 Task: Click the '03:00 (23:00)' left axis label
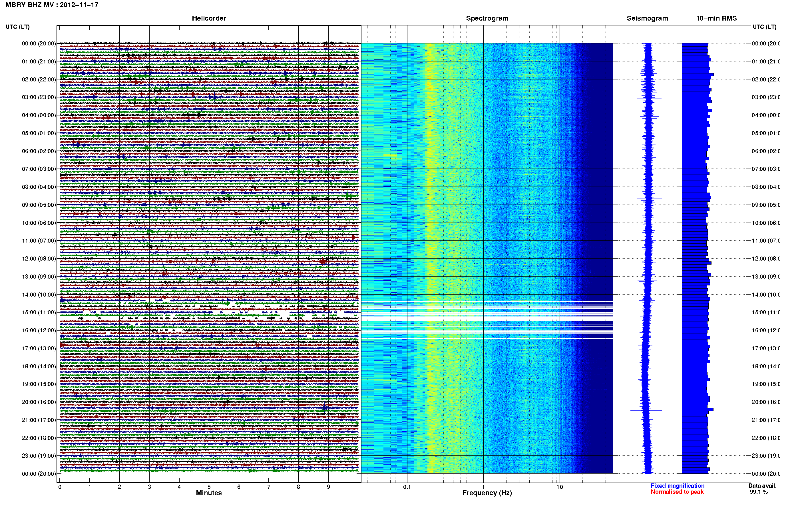39,97
